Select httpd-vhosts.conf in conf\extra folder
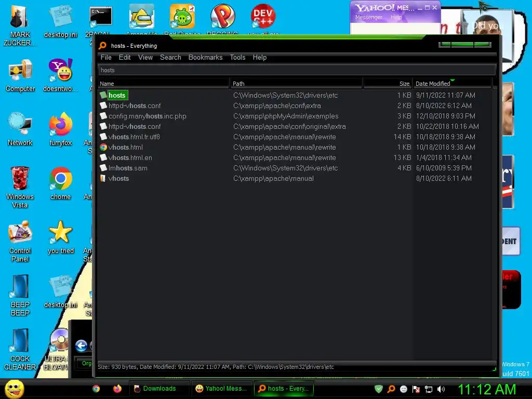Viewport: 532px width, 399px height. [135, 106]
